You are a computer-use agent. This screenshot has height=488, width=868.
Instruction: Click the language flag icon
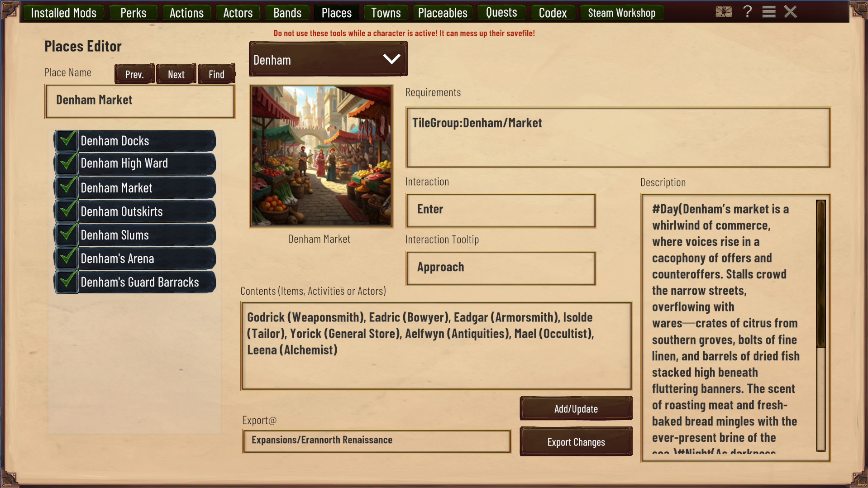point(724,12)
